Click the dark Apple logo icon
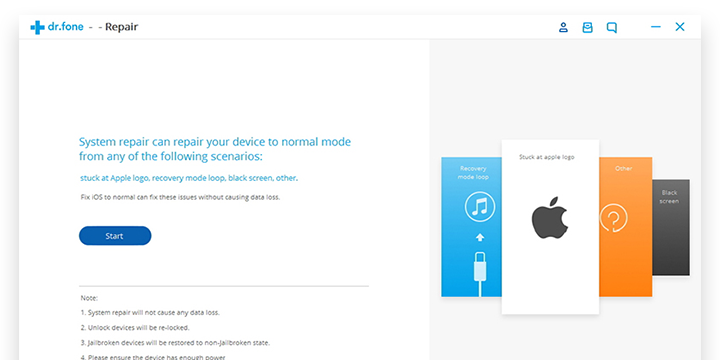Image resolution: width=720 pixels, height=360 pixels. [x=550, y=218]
